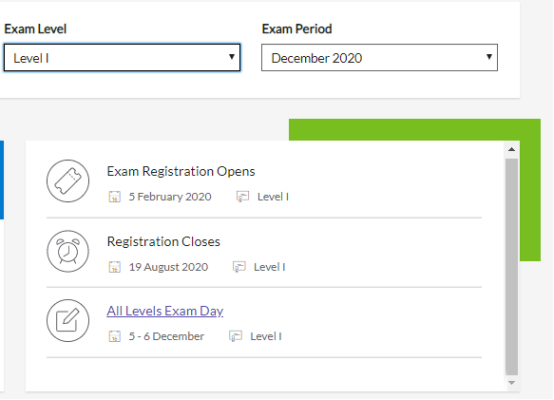Click level icon next to Level I under Registration Opens

click(242, 196)
